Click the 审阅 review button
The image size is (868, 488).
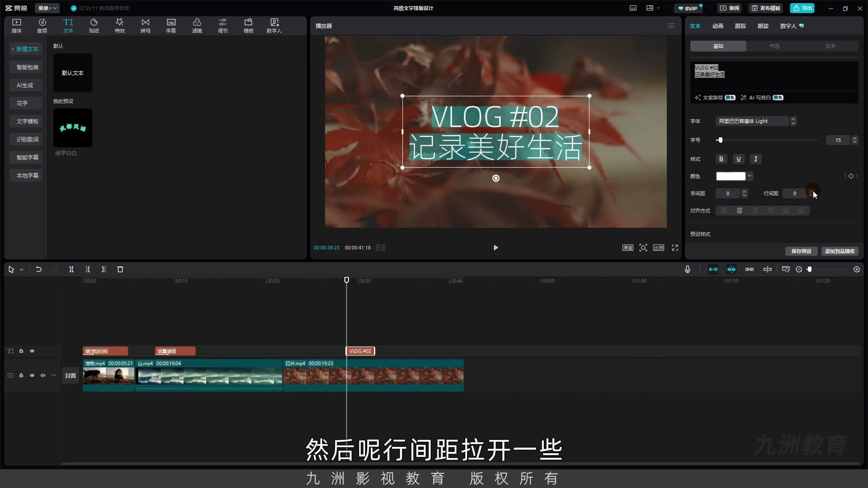(730, 8)
